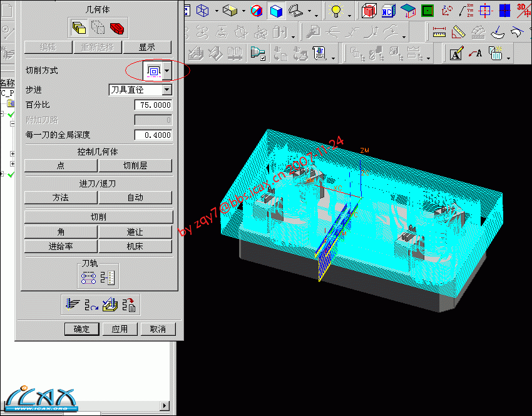Click the red arrow A label icon

(x=475, y=54)
